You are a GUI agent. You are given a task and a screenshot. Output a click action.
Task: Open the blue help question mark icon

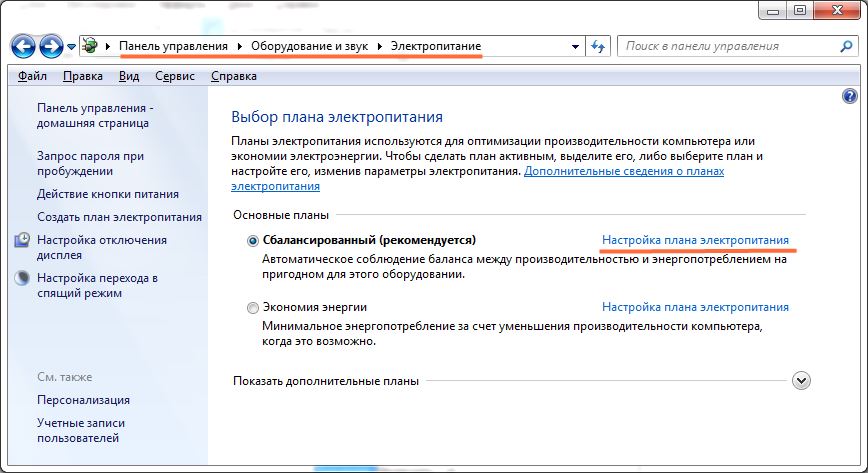coord(850,96)
